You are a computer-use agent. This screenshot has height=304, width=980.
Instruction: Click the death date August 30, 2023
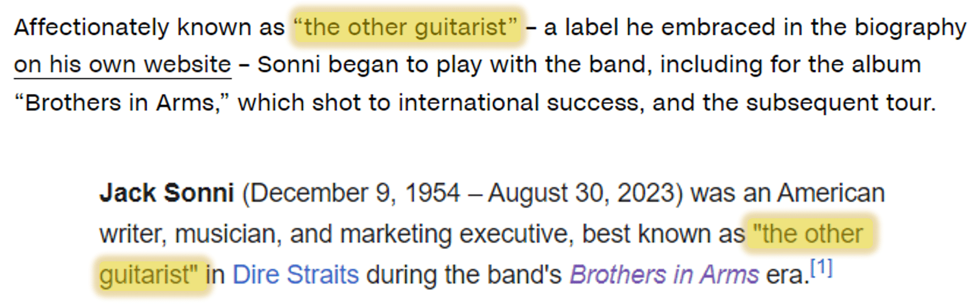click(581, 193)
